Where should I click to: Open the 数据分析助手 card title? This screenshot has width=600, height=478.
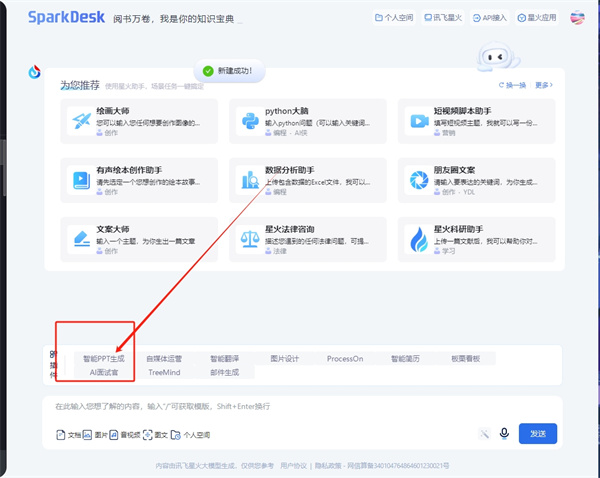click(x=290, y=170)
